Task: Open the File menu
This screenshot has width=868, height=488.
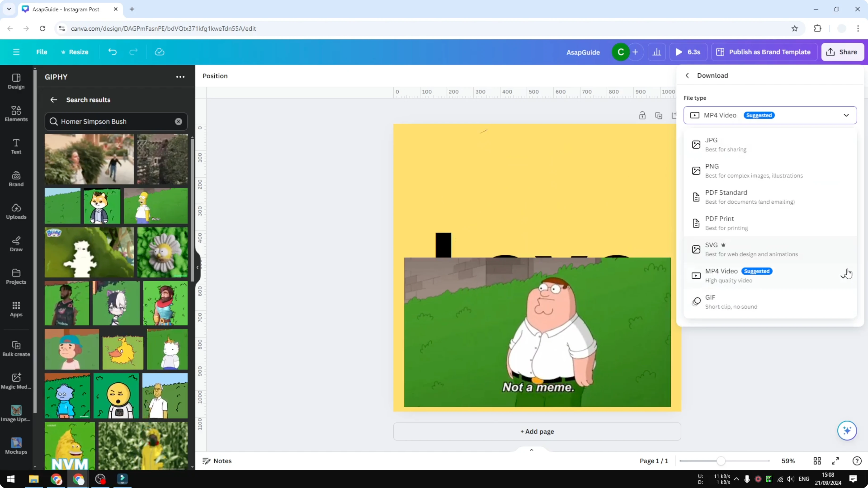Action: 42,52
